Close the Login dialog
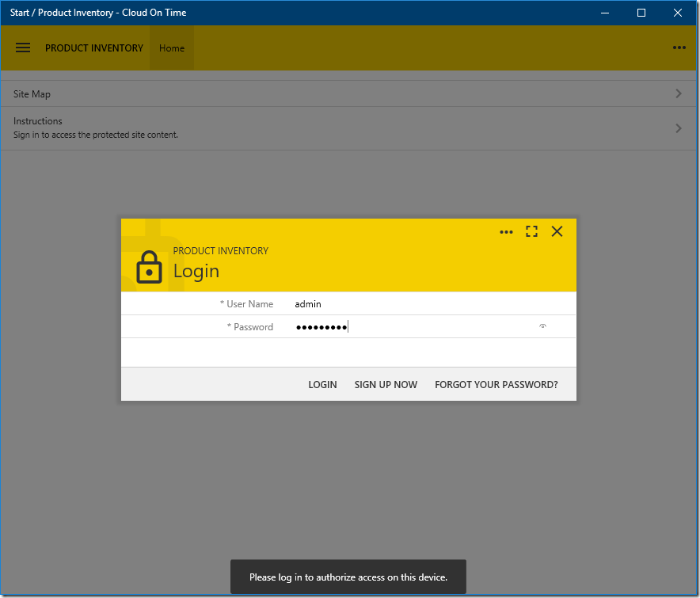700x598 pixels. [557, 231]
